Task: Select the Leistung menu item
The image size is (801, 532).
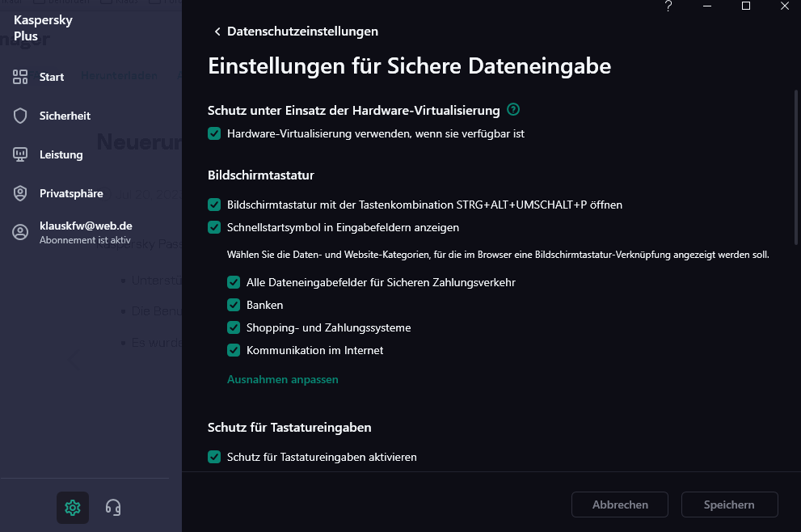Action: [x=61, y=154]
